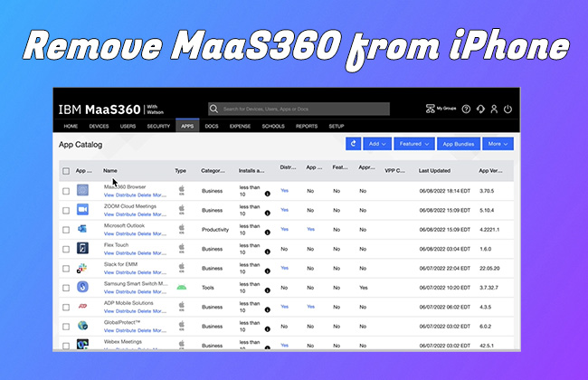
Task: Click installs info icon for GlobalProtect
Action: tap(268, 329)
